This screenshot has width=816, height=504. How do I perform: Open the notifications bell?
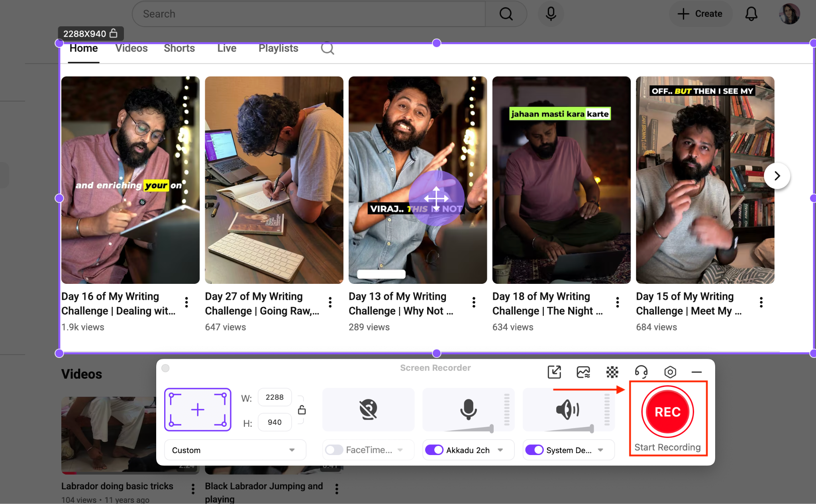tap(751, 14)
